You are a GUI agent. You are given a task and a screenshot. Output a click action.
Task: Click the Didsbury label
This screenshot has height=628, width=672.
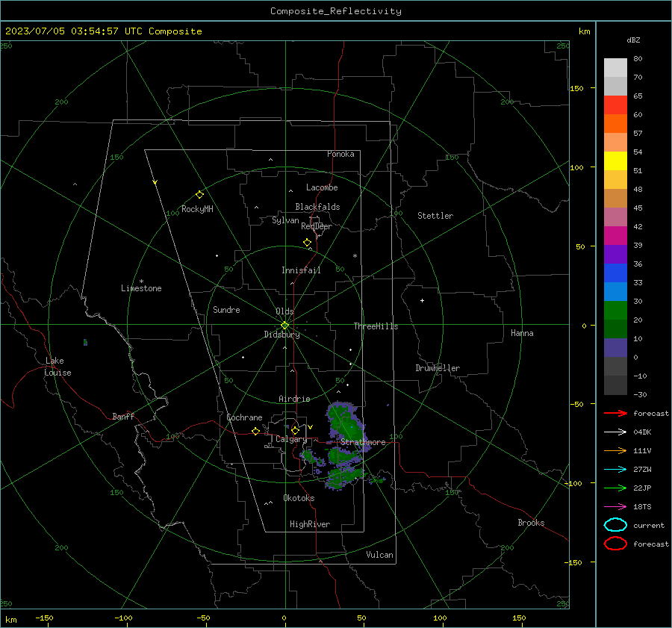point(281,335)
